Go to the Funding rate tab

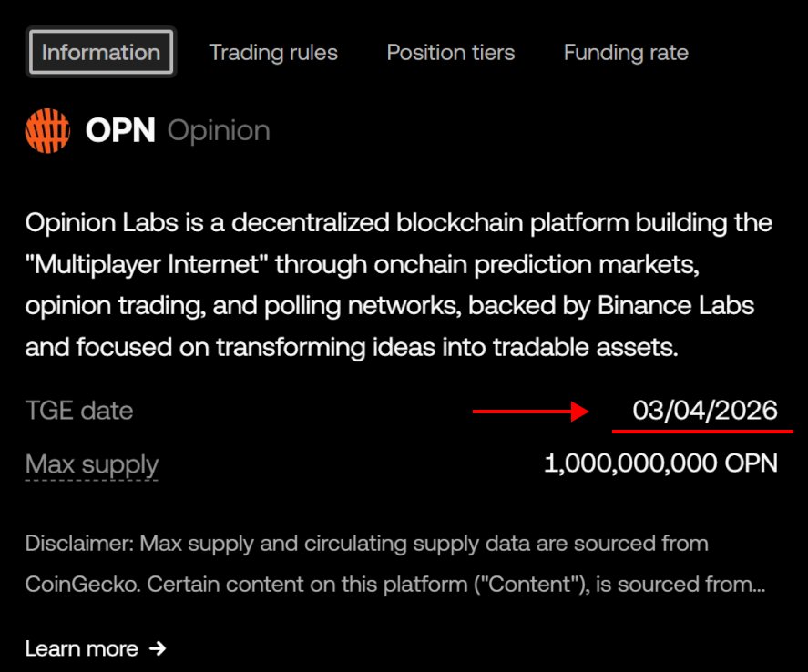pyautogui.click(x=626, y=52)
